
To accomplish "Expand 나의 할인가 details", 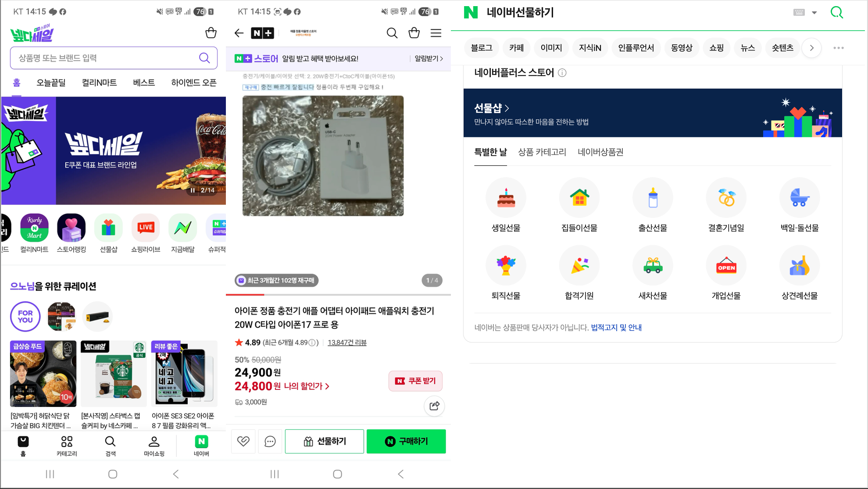I will (307, 386).
